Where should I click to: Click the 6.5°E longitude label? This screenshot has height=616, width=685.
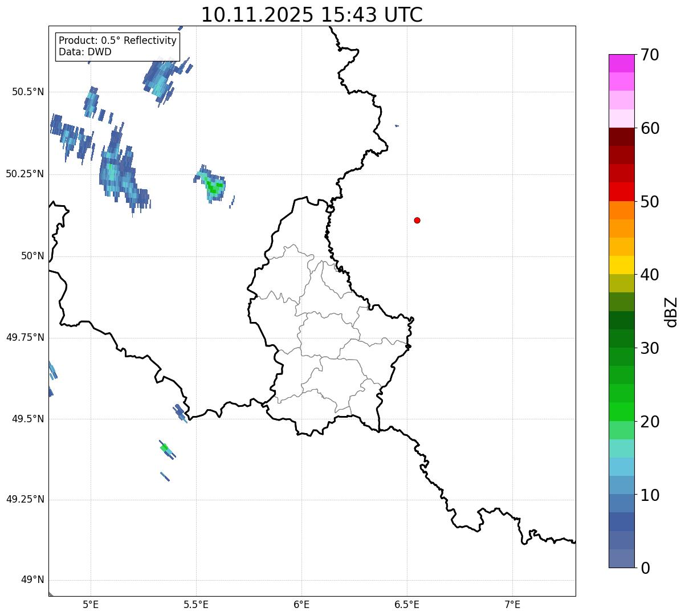[407, 604]
